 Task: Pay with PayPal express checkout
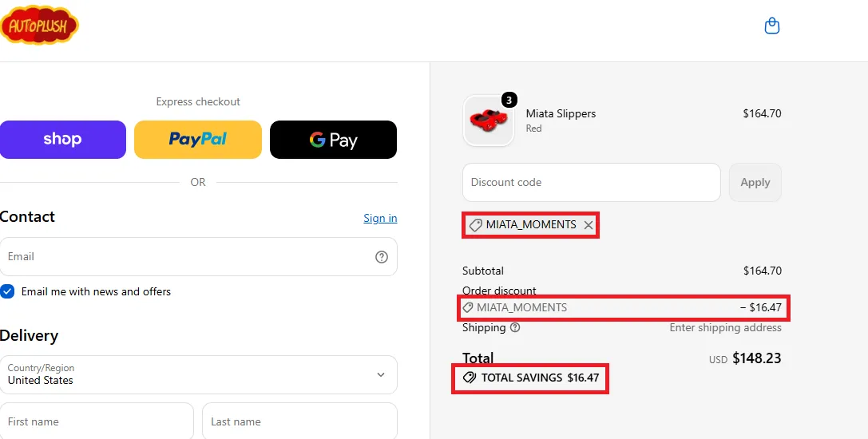coord(197,140)
